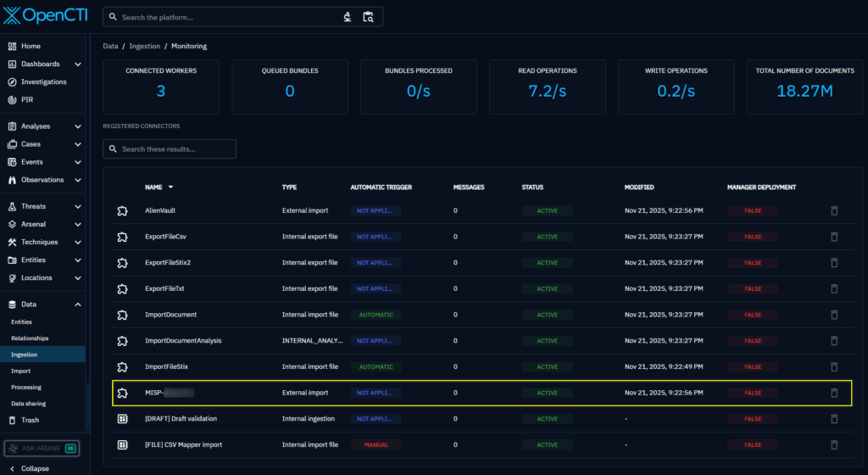This screenshot has height=475, width=868.
Task: Open the Ask Ariane assistant
Action: (42, 448)
